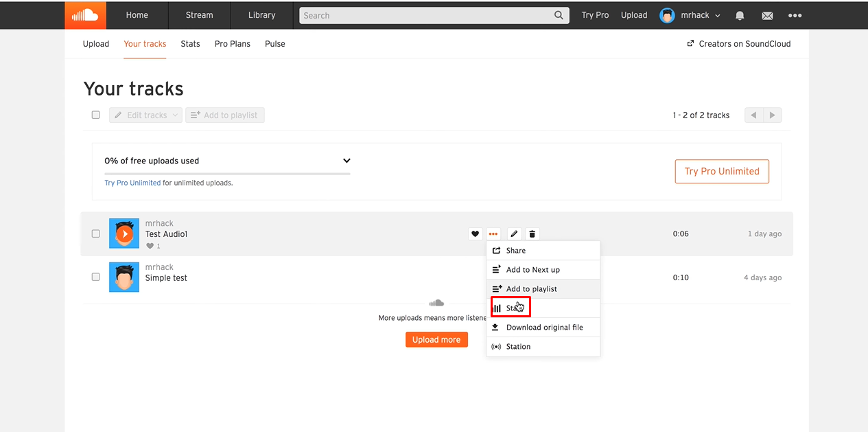Click the search magnifier icon
Image resolution: width=868 pixels, height=432 pixels.
click(x=559, y=15)
